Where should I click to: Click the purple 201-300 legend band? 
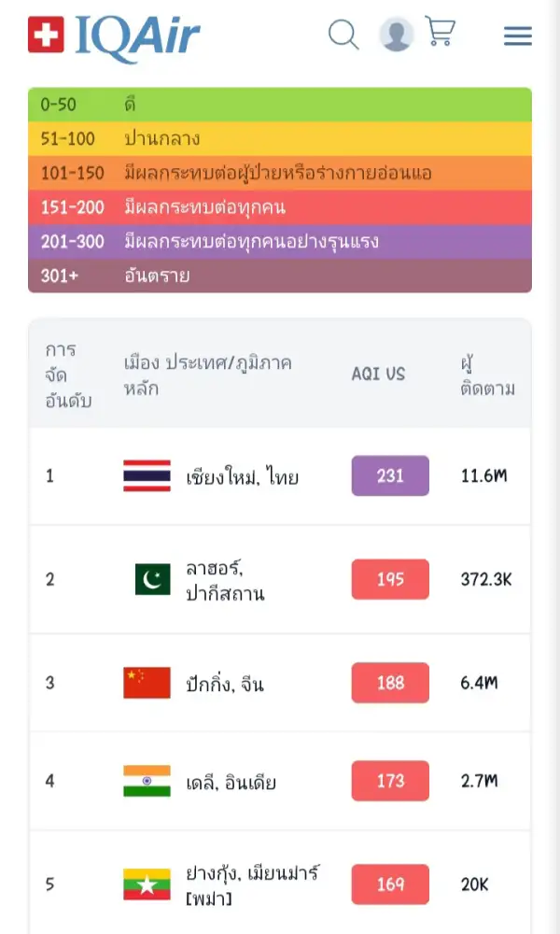pos(280,242)
